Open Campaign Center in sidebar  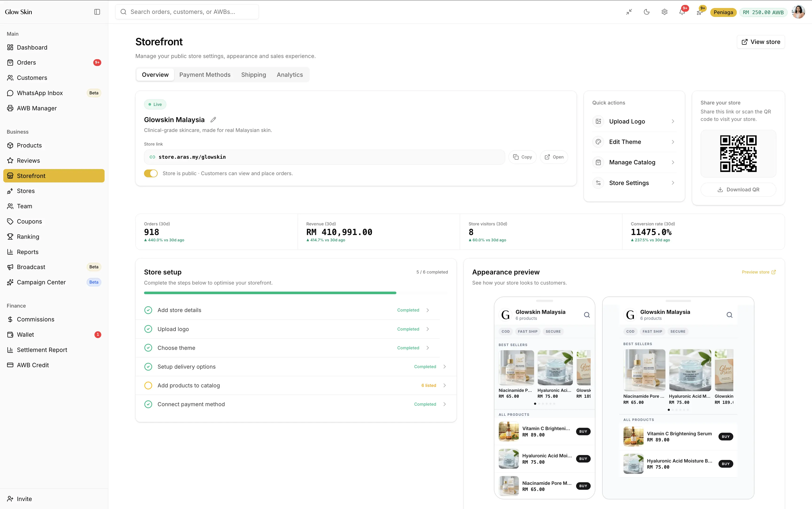click(54, 282)
